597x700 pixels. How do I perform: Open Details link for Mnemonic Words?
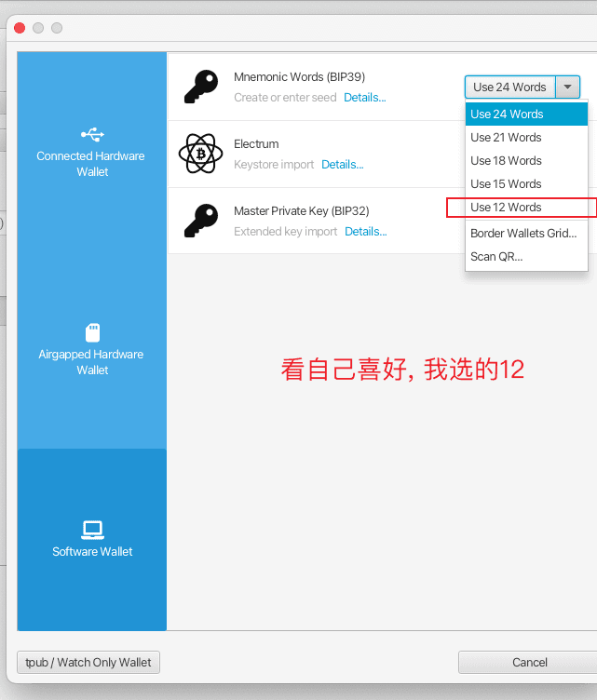[x=365, y=98]
